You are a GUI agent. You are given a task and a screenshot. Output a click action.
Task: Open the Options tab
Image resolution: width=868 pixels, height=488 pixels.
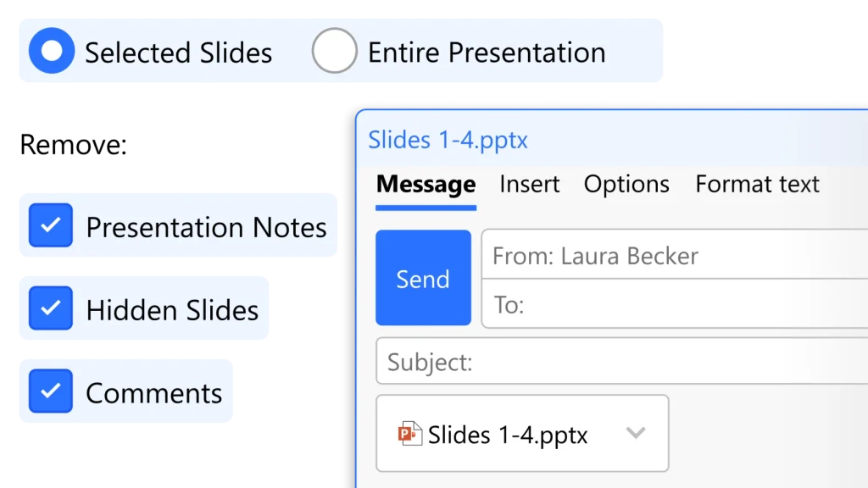click(x=626, y=184)
